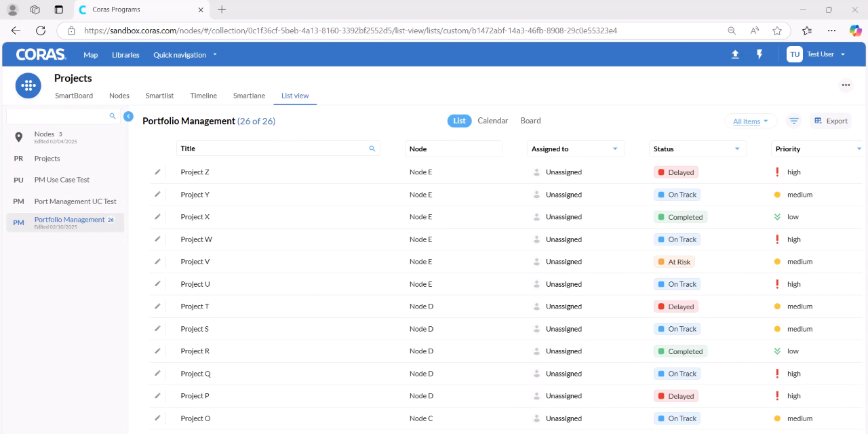Edit Project Z with pencil icon
Image resolution: width=868 pixels, height=434 pixels.
[x=157, y=172]
